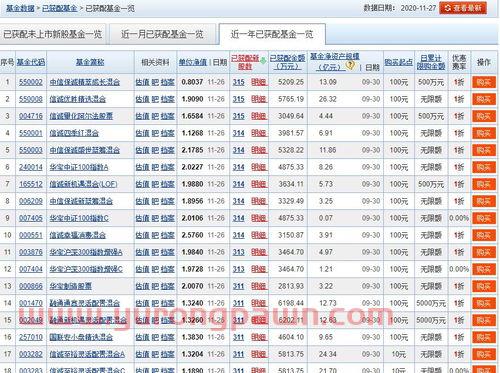Select net value 2.5760 in row 000551
The height and width of the screenshot is (373, 500).
coord(192,235)
